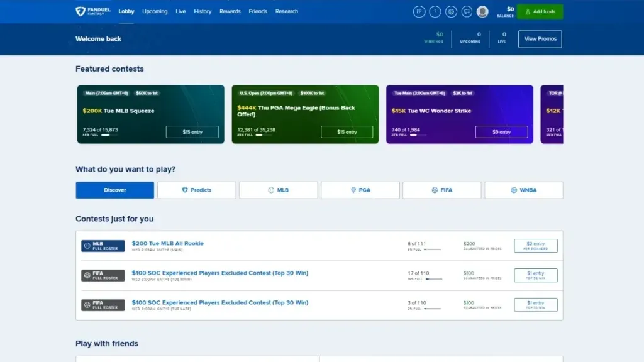The height and width of the screenshot is (362, 644).
Task: Enter the $200K Tue MLB Squeeze contest
Action: 192,132
